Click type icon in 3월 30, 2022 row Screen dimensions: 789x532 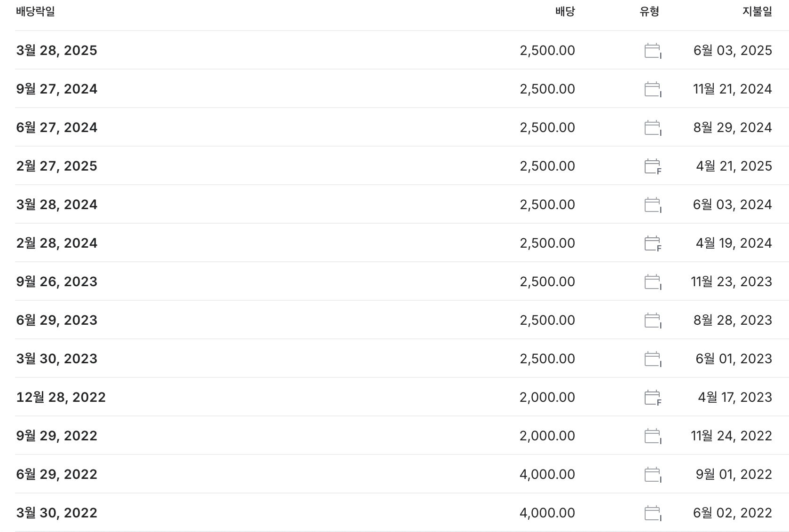point(652,513)
